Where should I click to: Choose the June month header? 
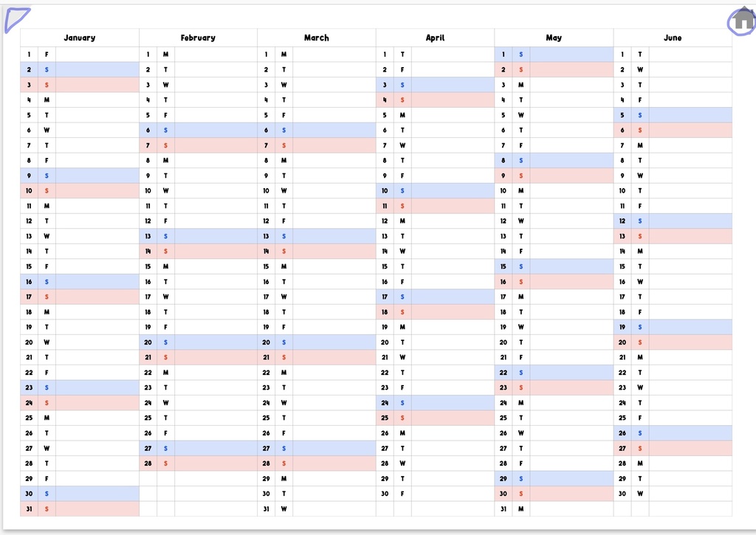point(673,38)
